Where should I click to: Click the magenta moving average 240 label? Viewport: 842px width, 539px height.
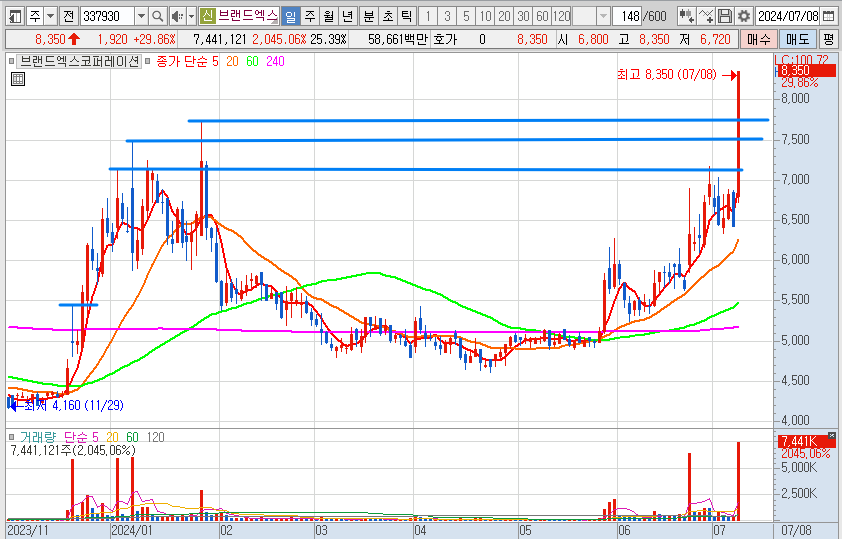275,62
